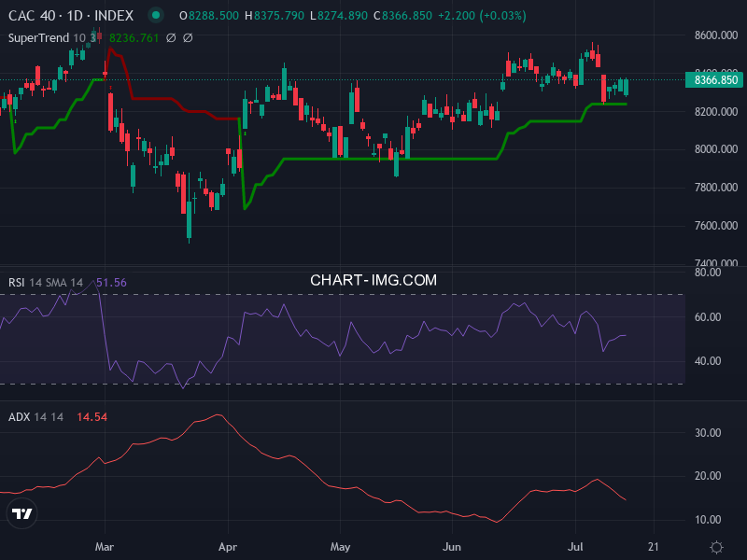
Task: Click the low price L8274.890
Action: pyautogui.click(x=339, y=16)
